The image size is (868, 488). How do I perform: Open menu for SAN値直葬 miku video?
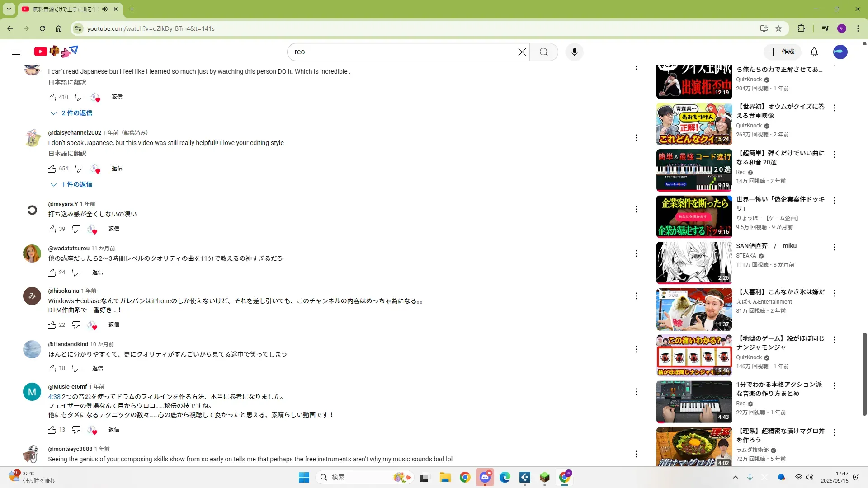(834, 247)
